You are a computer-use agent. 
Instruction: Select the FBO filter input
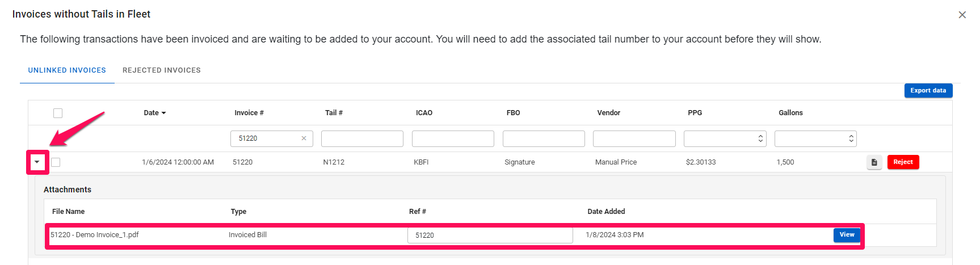point(544,138)
